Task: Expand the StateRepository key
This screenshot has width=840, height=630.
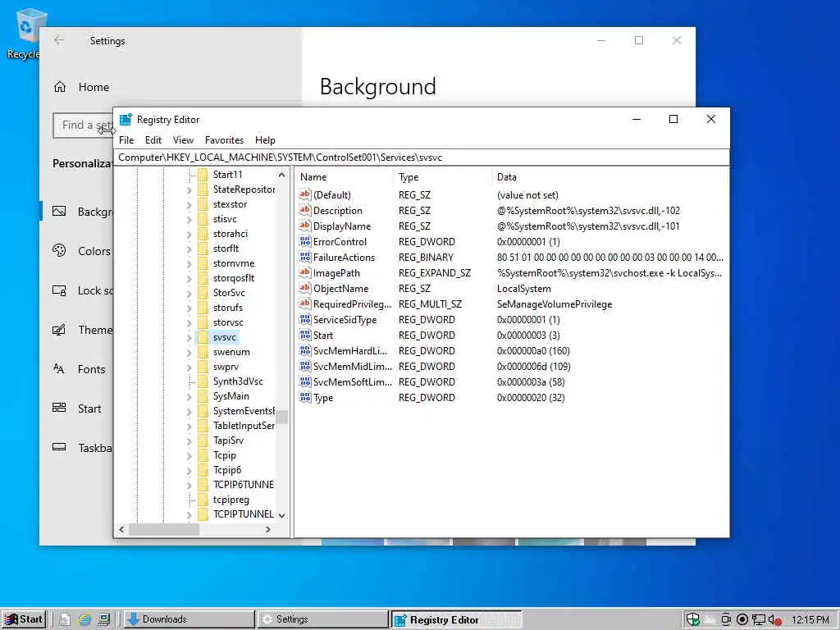Action: [x=189, y=189]
